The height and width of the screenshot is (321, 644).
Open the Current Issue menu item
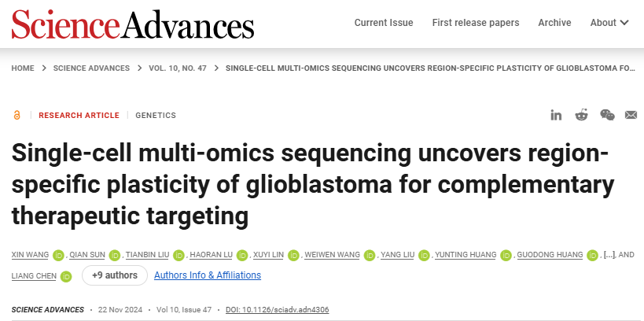[384, 23]
